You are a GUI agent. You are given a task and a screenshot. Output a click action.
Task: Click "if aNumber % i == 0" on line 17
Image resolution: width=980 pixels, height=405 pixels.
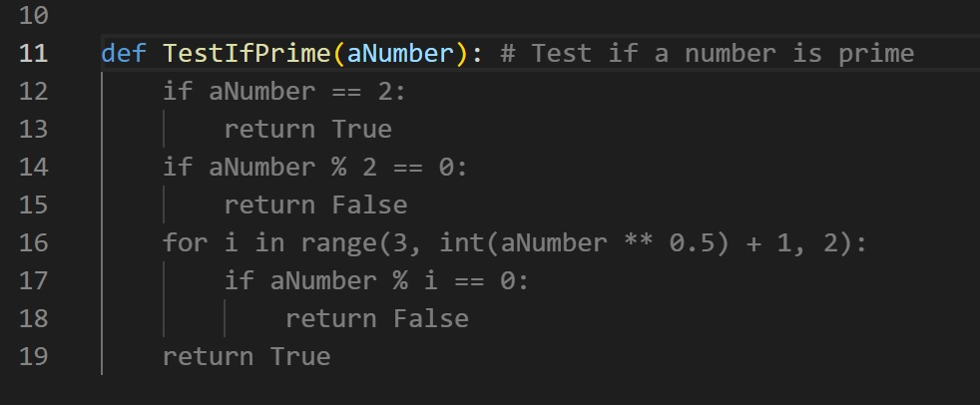pyautogui.click(x=375, y=280)
